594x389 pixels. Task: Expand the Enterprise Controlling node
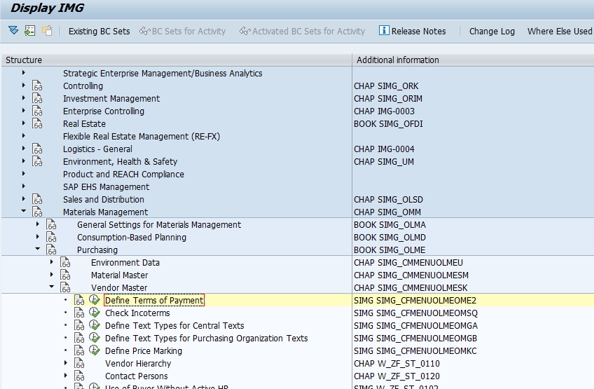point(23,111)
